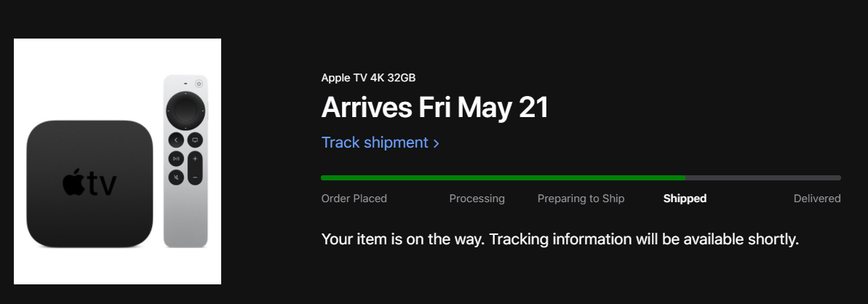Click the Delivered stage label
868x304 pixels.
tap(817, 199)
